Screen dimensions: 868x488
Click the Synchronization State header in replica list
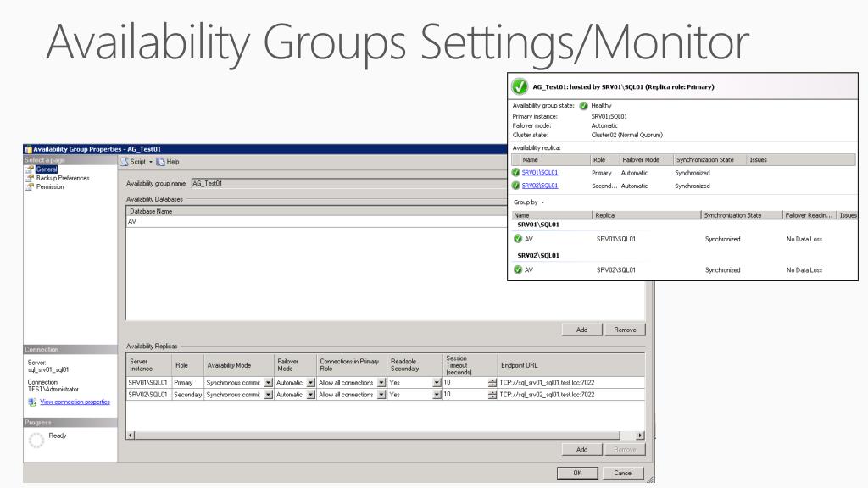tap(709, 160)
